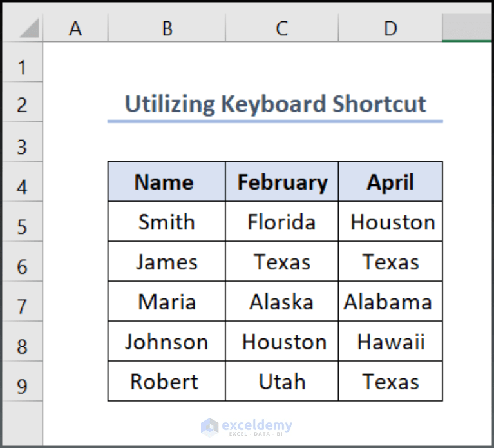Select row 4 header
The width and height of the screenshot is (494, 448).
pos(22,182)
